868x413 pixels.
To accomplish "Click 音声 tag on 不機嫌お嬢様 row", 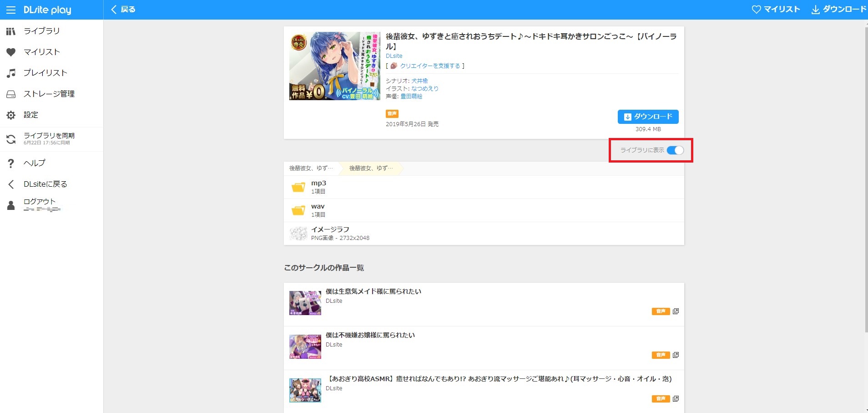I will point(661,355).
